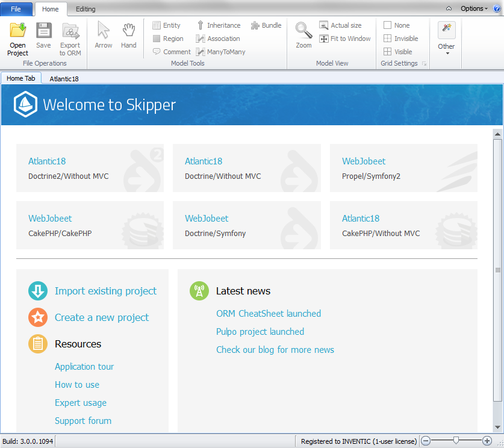Open the Application tour link
This screenshot has width=504, height=448.
pyautogui.click(x=84, y=367)
